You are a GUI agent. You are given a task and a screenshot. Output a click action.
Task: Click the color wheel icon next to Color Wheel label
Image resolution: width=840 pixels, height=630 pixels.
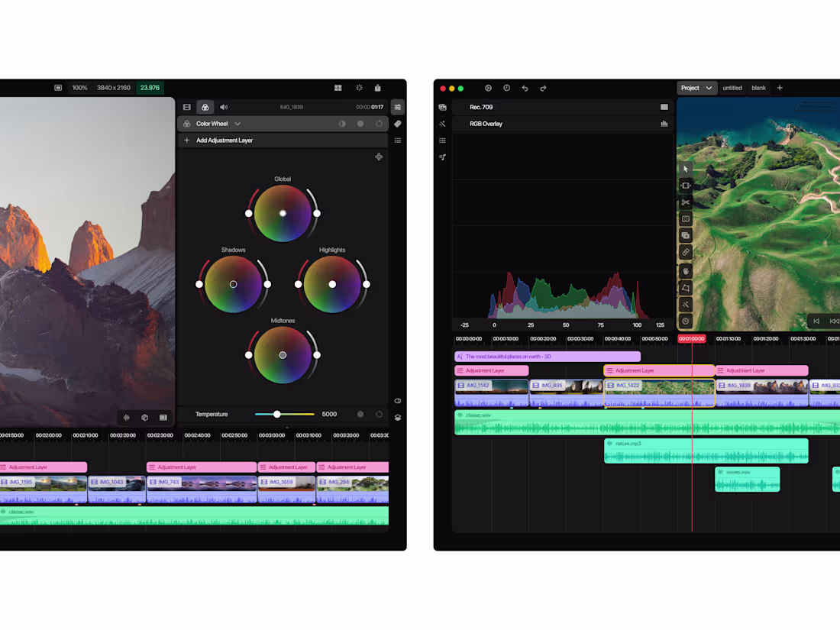tap(187, 123)
